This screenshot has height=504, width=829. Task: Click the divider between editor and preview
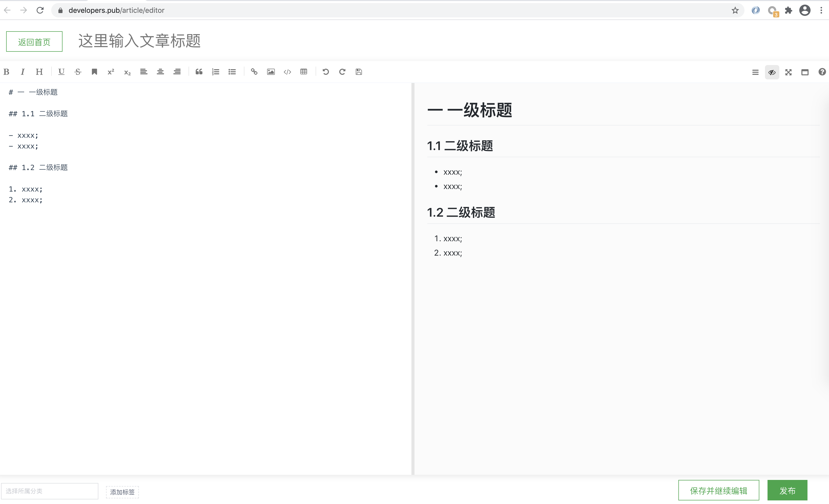tap(413, 279)
